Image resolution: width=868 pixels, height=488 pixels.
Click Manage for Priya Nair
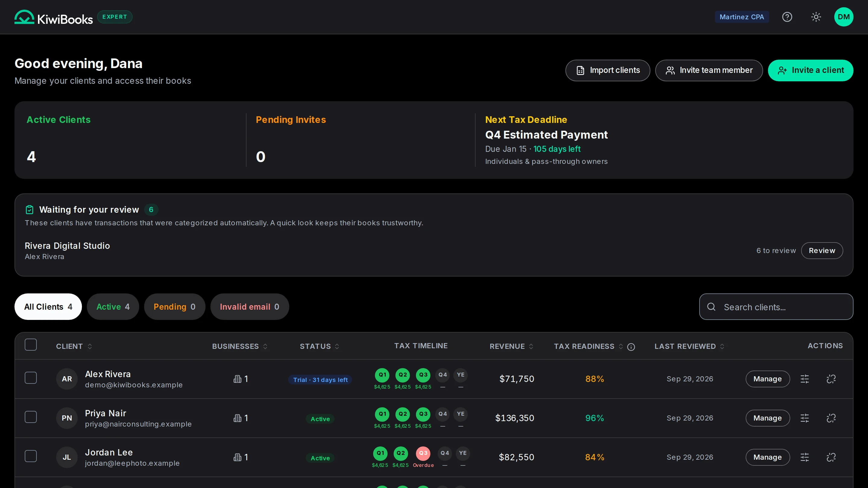(x=768, y=418)
